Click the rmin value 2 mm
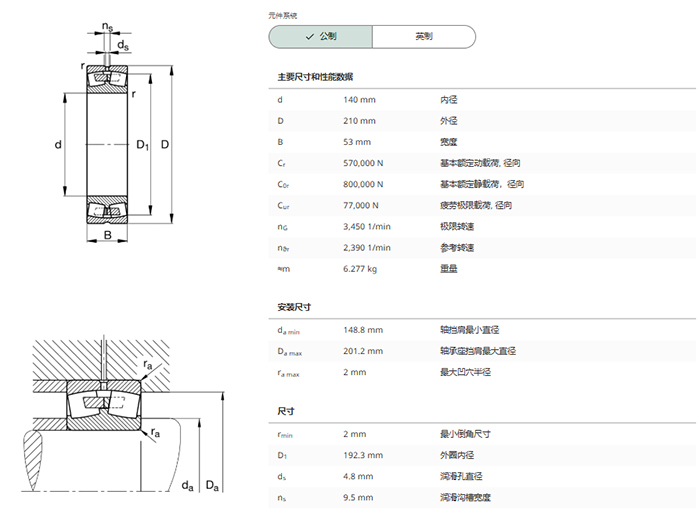Viewport: 700px width, 520px height. point(354,434)
